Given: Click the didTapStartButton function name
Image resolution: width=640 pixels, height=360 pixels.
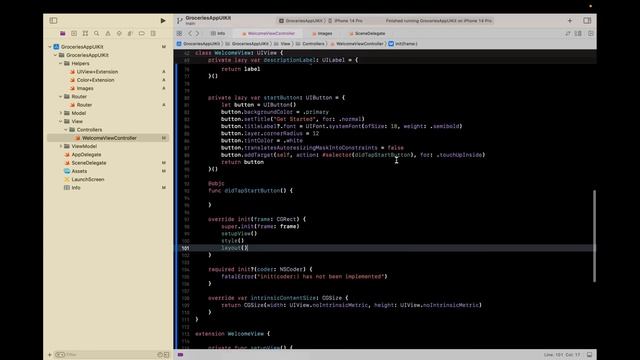Looking at the screenshot, I should pyautogui.click(x=252, y=191).
